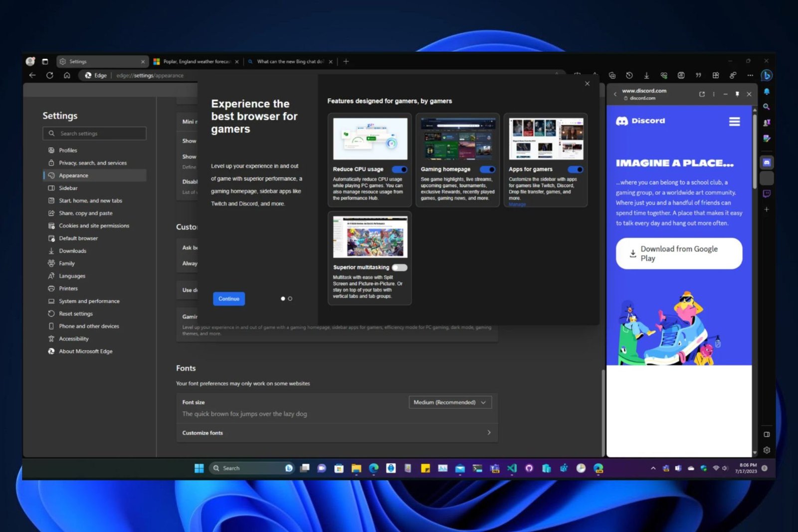Screen dimensions: 798x532
Task: Open the Windows Start menu
Action: [x=199, y=468]
